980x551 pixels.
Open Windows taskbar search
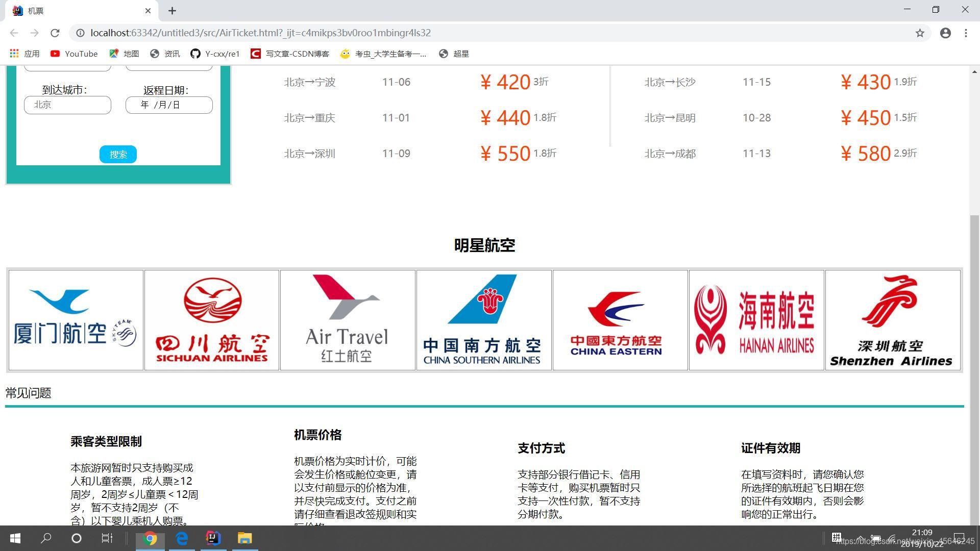pos(46,538)
